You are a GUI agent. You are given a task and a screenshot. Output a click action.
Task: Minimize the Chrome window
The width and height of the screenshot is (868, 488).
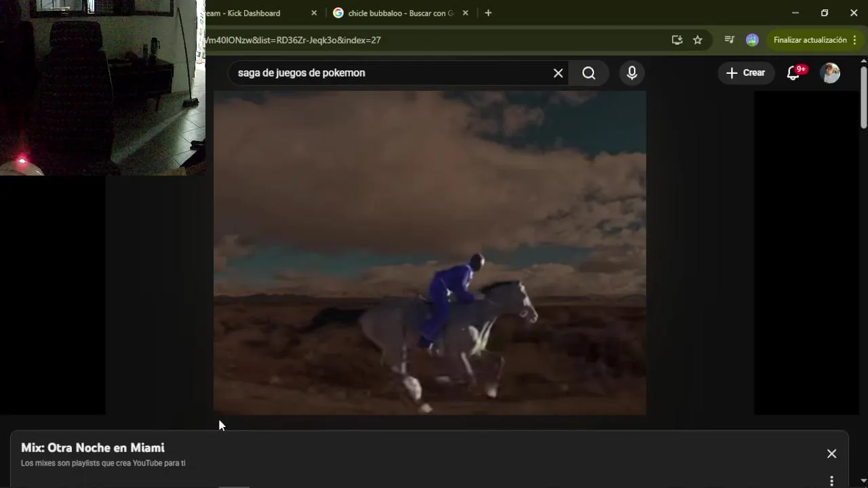795,13
